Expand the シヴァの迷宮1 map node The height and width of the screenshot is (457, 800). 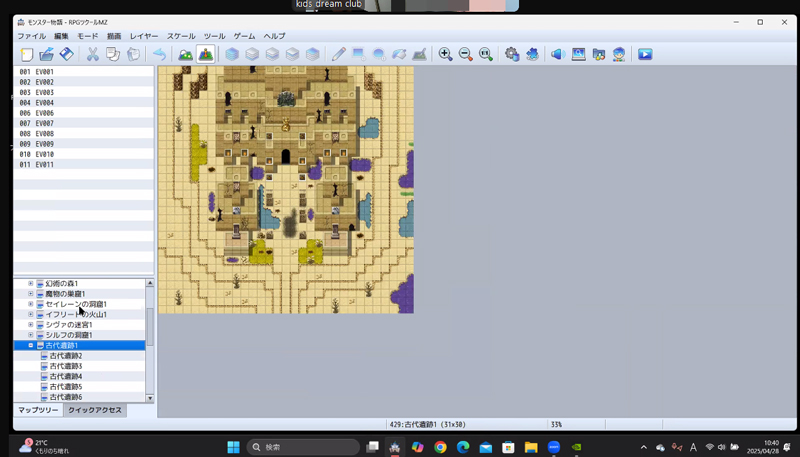[x=31, y=324]
